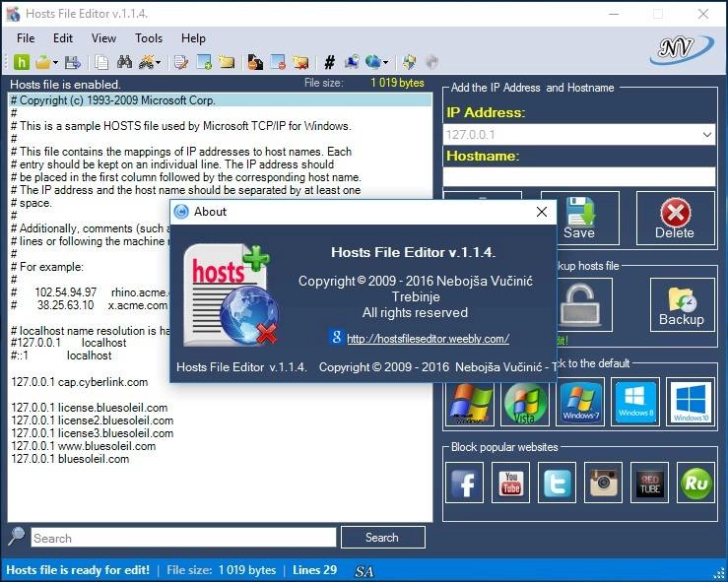Block RedTube via its icon
The width and height of the screenshot is (728, 582).
pos(649,483)
